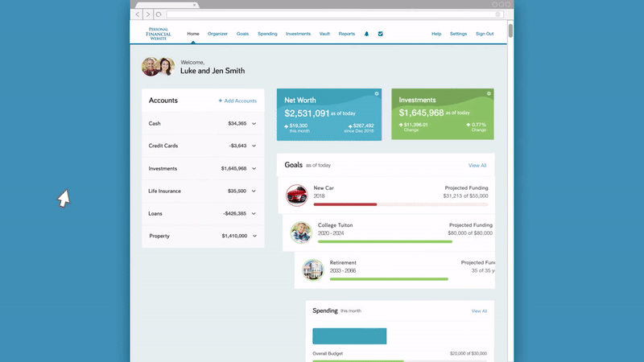Click the Overall Budget progress bar
The width and height of the screenshot is (644, 362).
click(x=399, y=360)
